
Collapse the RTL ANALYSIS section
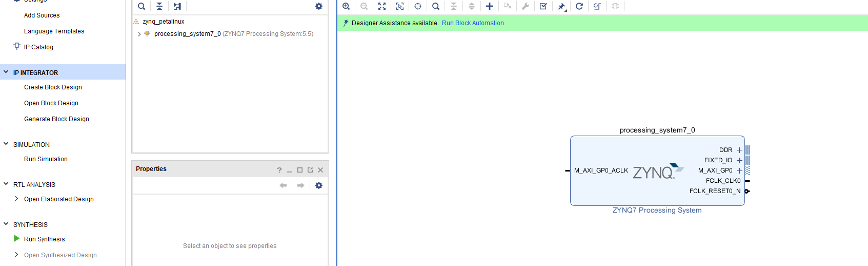click(x=6, y=184)
